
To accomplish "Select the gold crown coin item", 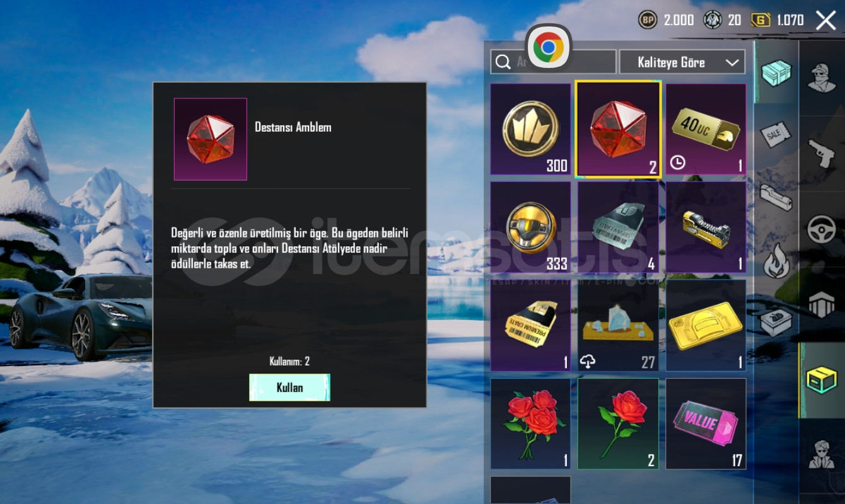I will pos(530,129).
